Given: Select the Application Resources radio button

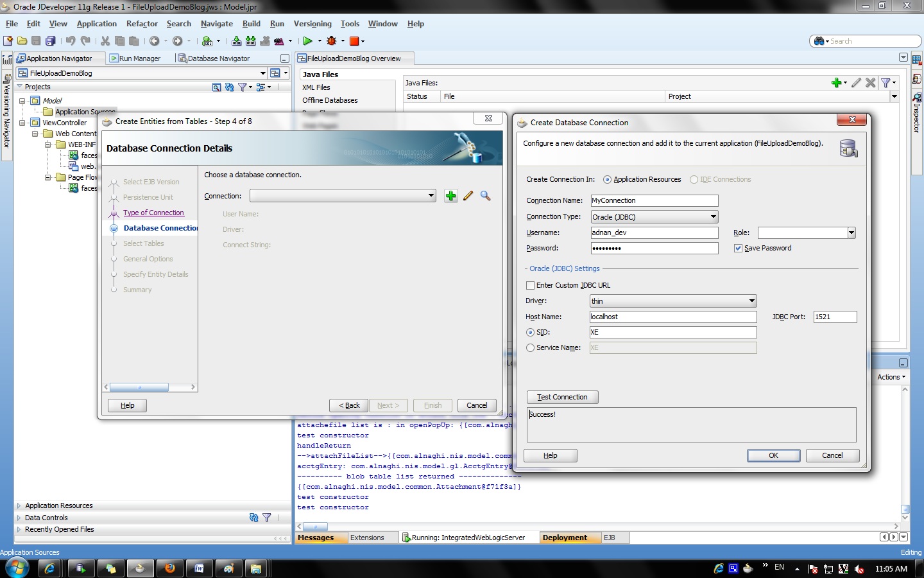Looking at the screenshot, I should pyautogui.click(x=607, y=180).
